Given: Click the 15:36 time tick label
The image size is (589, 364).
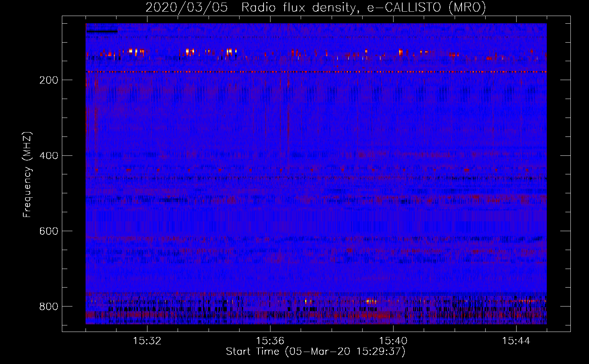Looking at the screenshot, I should (270, 341).
